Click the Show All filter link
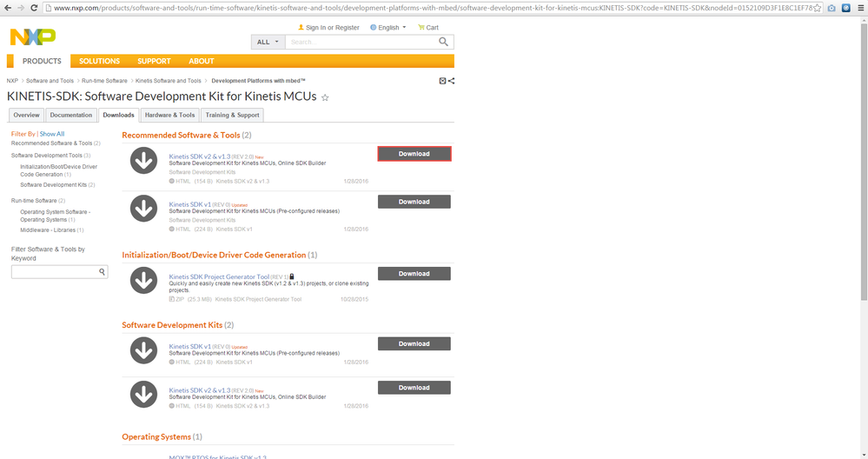 click(x=52, y=134)
